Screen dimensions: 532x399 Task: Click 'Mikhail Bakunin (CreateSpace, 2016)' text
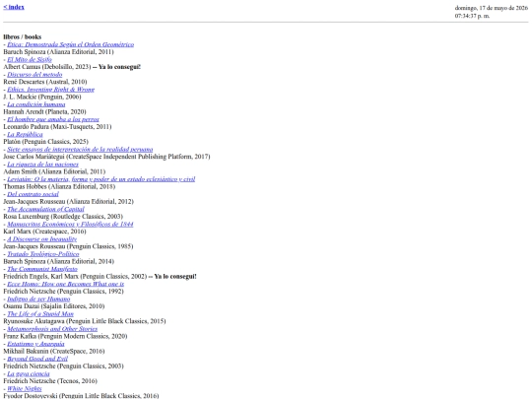coord(54,351)
